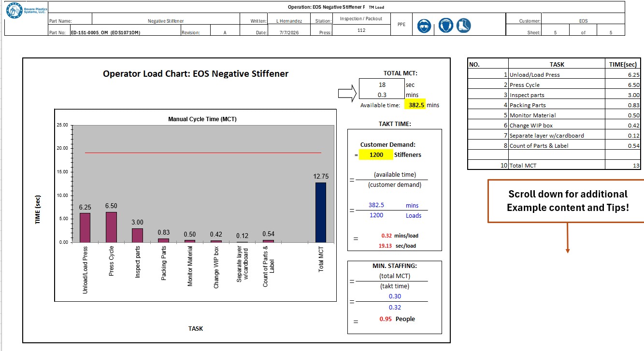The height and width of the screenshot is (351, 644).
Task: Click the Unload/Load Press bar in chart
Action: [85, 227]
